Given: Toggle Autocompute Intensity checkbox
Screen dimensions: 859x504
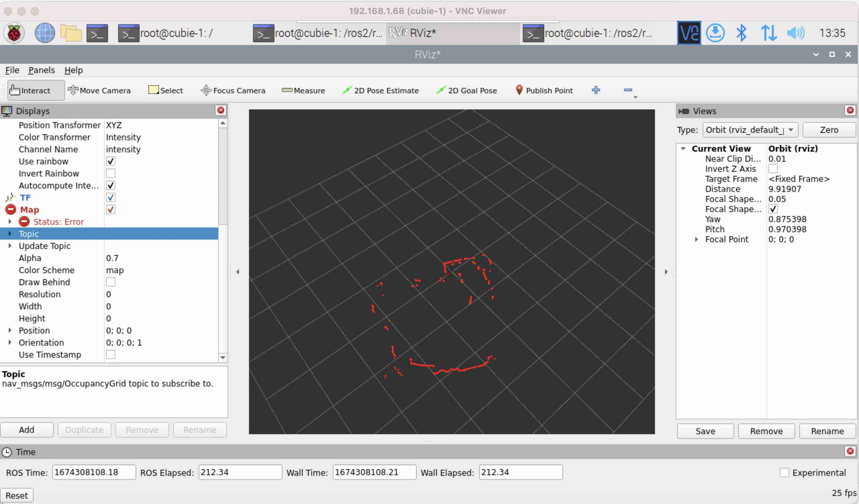Looking at the screenshot, I should pyautogui.click(x=110, y=186).
